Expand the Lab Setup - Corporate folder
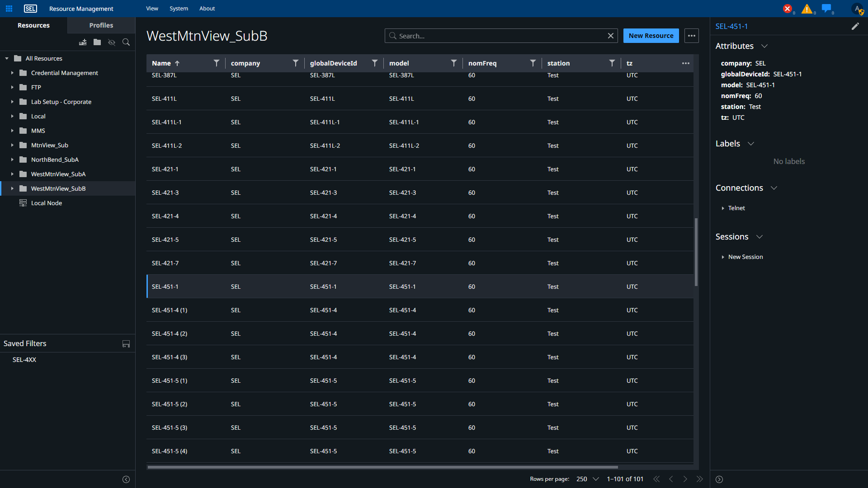 (12, 102)
